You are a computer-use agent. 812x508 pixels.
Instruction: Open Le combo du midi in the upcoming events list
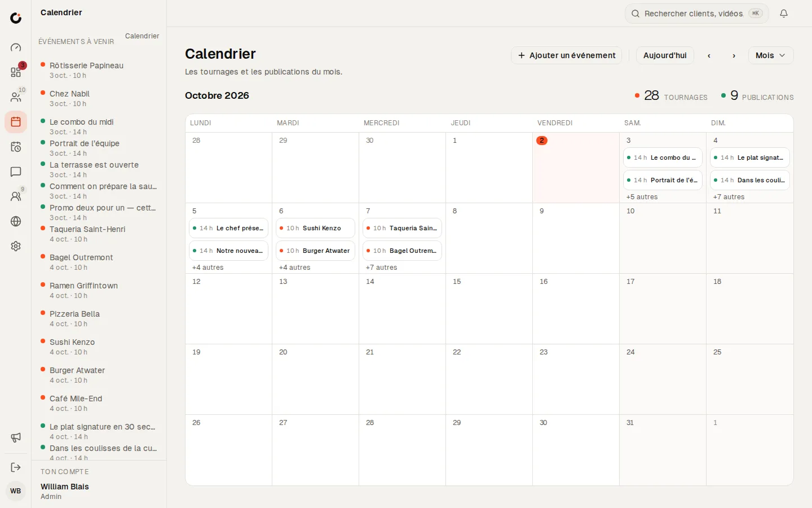click(99, 126)
